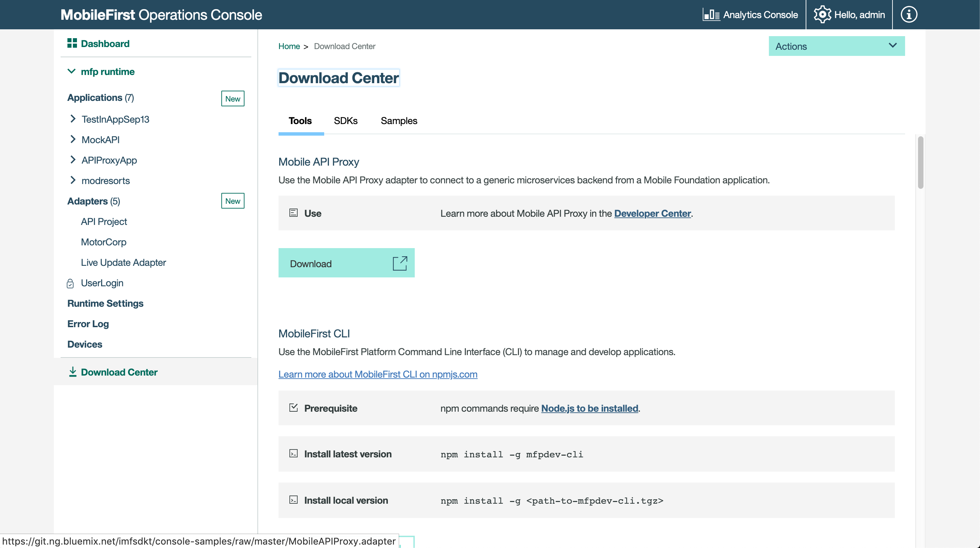The image size is (980, 548).
Task: Click the Analytics Console text link
Action: [x=760, y=15]
